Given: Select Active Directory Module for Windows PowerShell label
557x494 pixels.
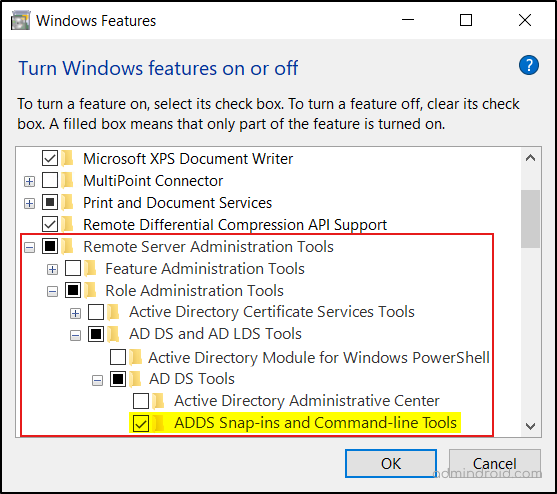Looking at the screenshot, I should [319, 357].
